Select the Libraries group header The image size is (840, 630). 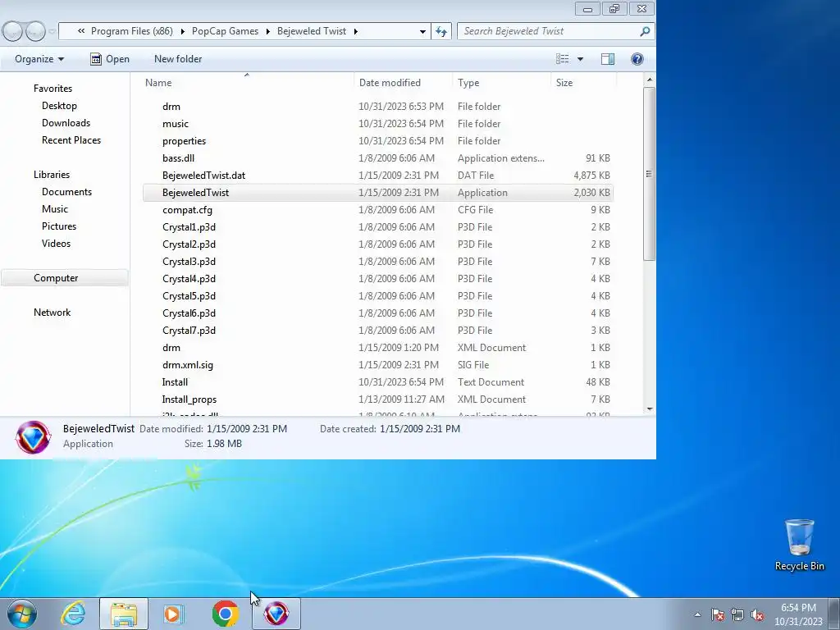[52, 175]
